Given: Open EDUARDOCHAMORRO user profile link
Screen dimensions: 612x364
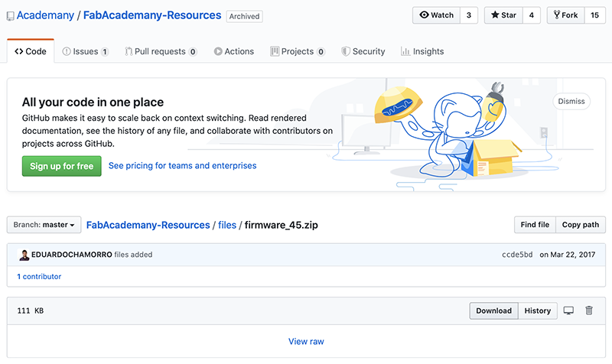Looking at the screenshot, I should click(x=72, y=255).
